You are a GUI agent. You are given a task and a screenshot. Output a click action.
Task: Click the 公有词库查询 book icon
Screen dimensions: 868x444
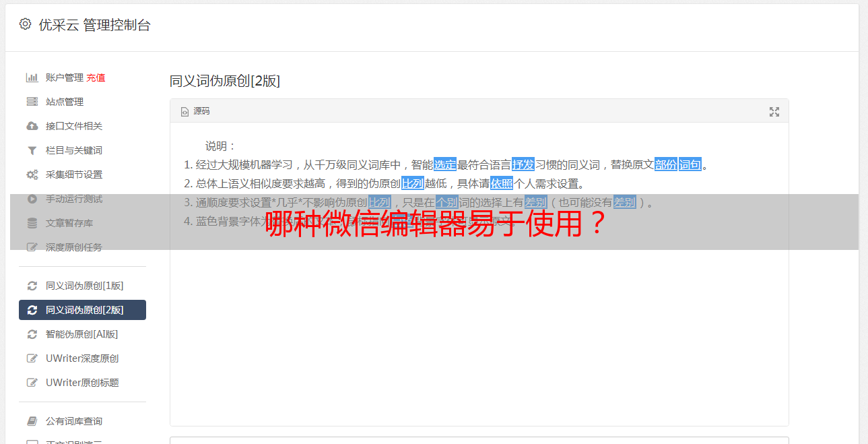(32, 421)
